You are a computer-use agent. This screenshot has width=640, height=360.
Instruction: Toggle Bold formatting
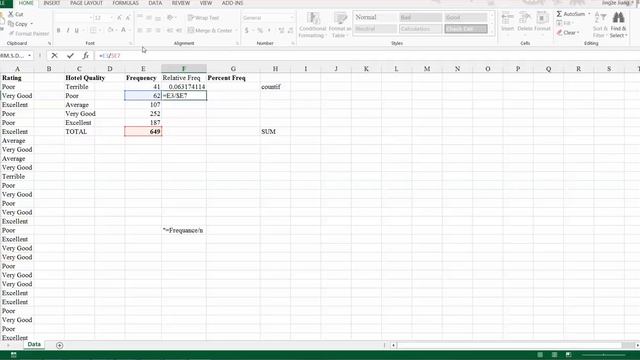[x=58, y=31]
